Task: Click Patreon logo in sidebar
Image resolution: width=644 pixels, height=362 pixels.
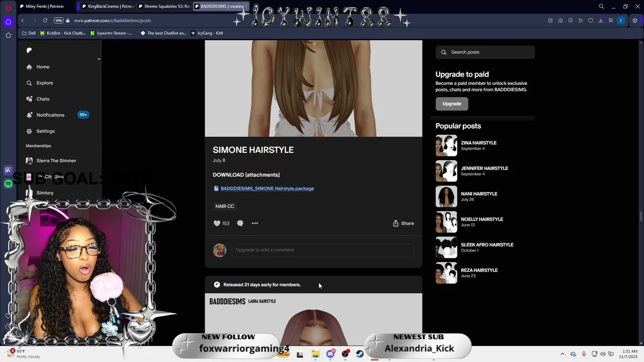Action: [29, 50]
